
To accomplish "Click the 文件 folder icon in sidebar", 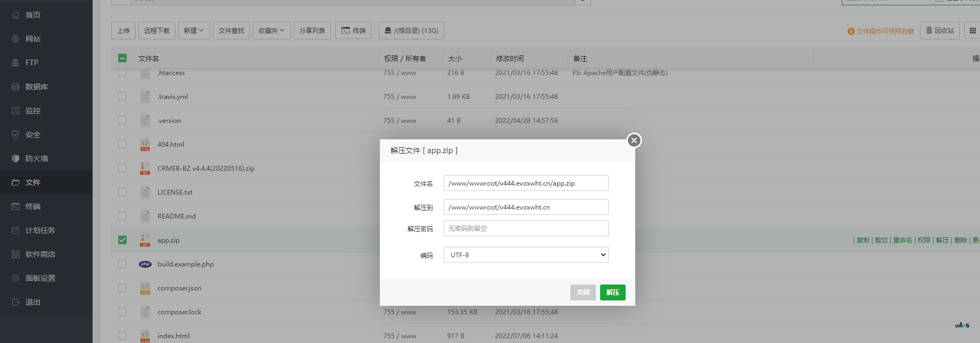I will 15,182.
